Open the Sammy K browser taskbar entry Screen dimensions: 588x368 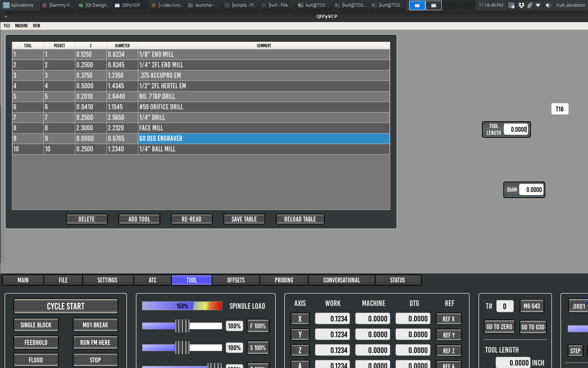pyautogui.click(x=58, y=5)
